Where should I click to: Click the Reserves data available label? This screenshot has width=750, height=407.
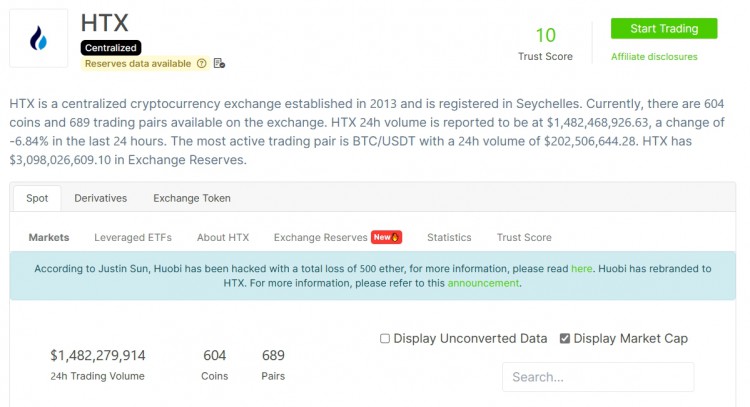click(139, 63)
